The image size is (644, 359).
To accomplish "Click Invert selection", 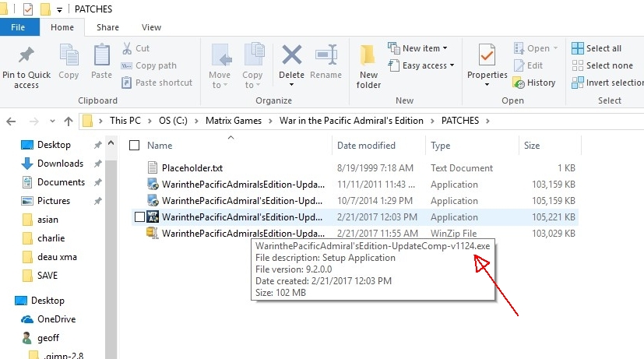I will pyautogui.click(x=608, y=83).
